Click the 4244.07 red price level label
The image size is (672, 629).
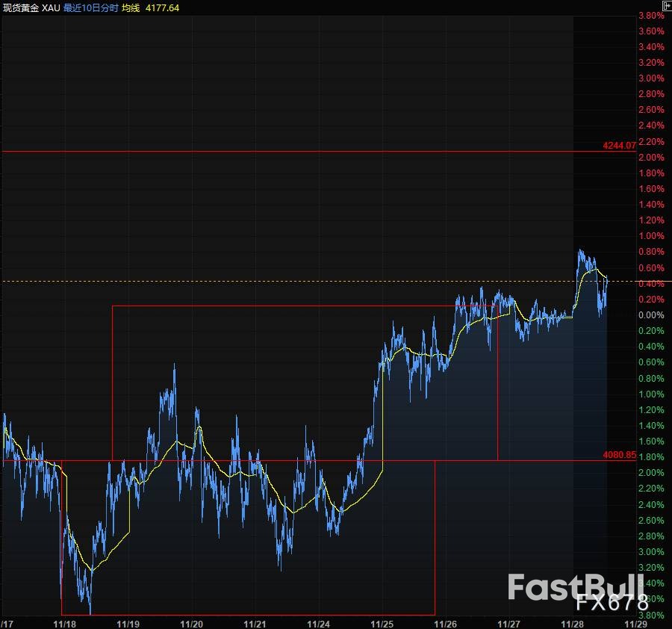click(619, 146)
